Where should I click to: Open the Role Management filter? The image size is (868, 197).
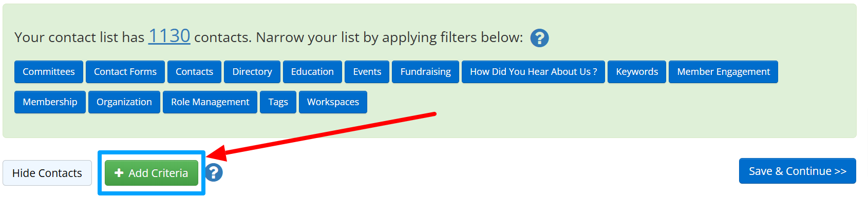click(x=210, y=102)
